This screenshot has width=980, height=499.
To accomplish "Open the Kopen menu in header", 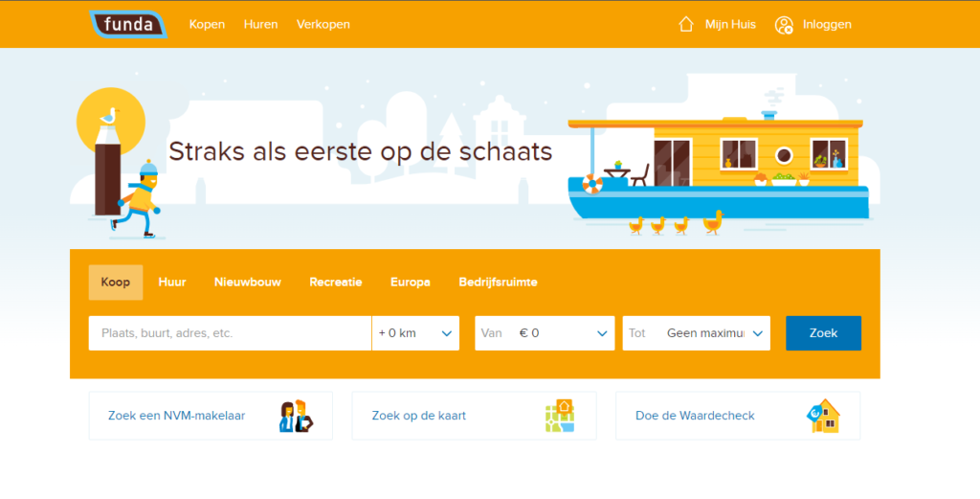I will (x=207, y=24).
